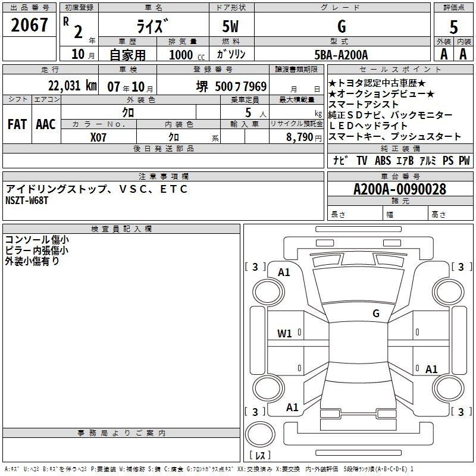Click the スマートキー、プッシュスタート line
476x476 pixels.
point(394,136)
